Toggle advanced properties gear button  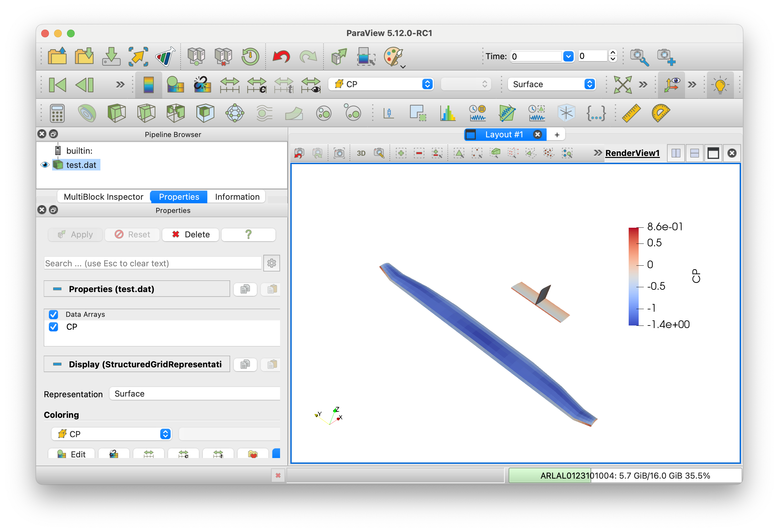point(271,263)
